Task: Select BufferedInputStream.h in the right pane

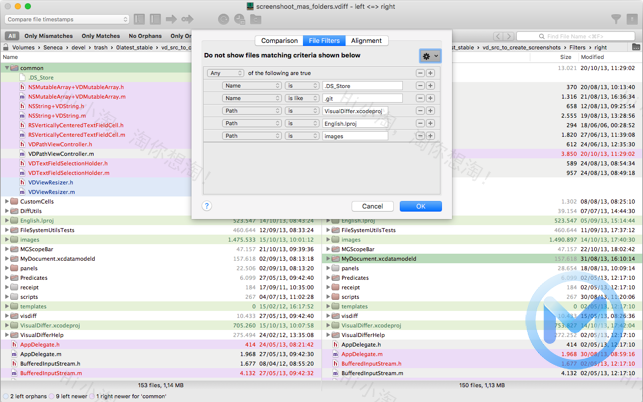Action: tap(372, 363)
